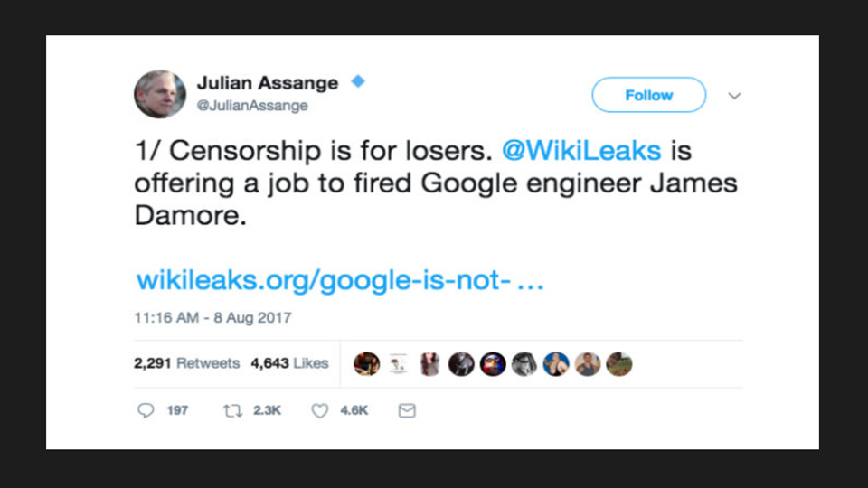Expand the tweet options chevron

734,96
